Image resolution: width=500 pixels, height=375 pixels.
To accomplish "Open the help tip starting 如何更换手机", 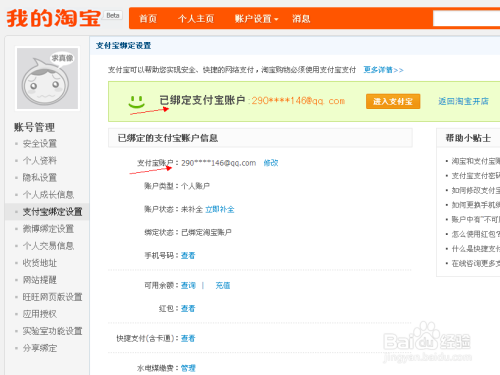I will coord(476,205).
